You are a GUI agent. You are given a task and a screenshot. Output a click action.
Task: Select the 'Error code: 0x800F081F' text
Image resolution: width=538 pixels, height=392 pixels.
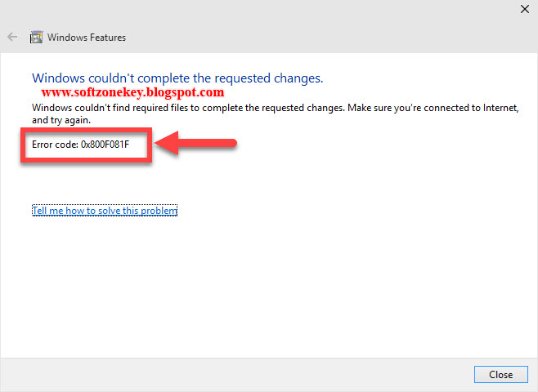coord(81,145)
